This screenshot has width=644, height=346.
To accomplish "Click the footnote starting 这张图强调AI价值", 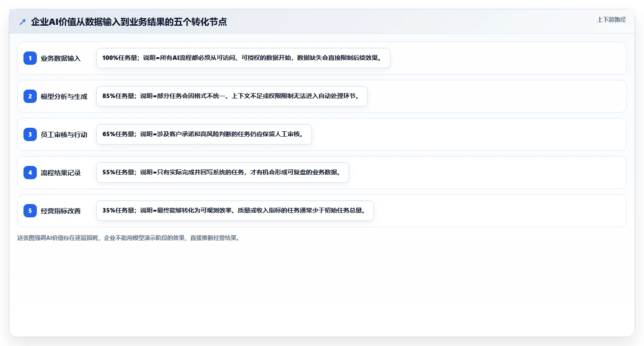I will coord(129,238).
